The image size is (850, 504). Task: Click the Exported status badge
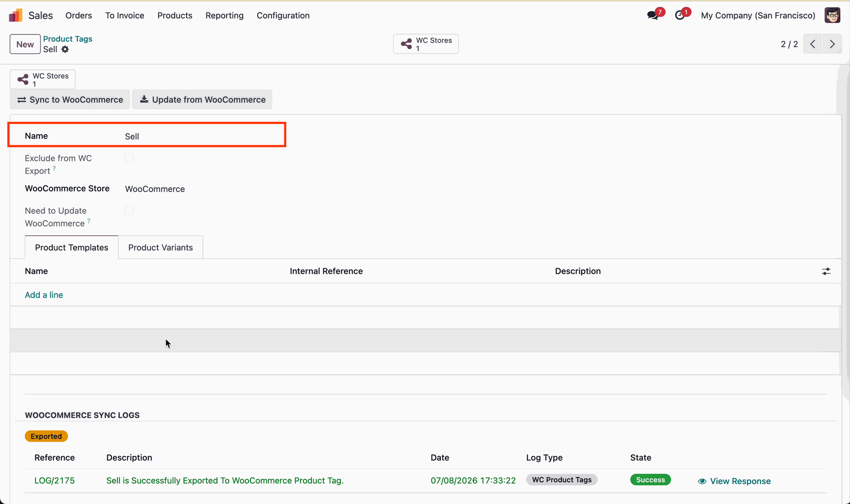click(x=46, y=436)
